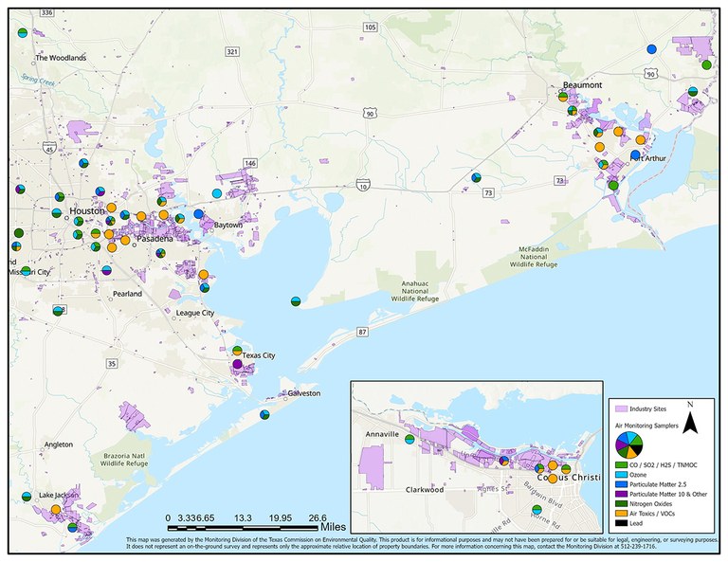Click the Ozone legend color swatch

(x=622, y=478)
